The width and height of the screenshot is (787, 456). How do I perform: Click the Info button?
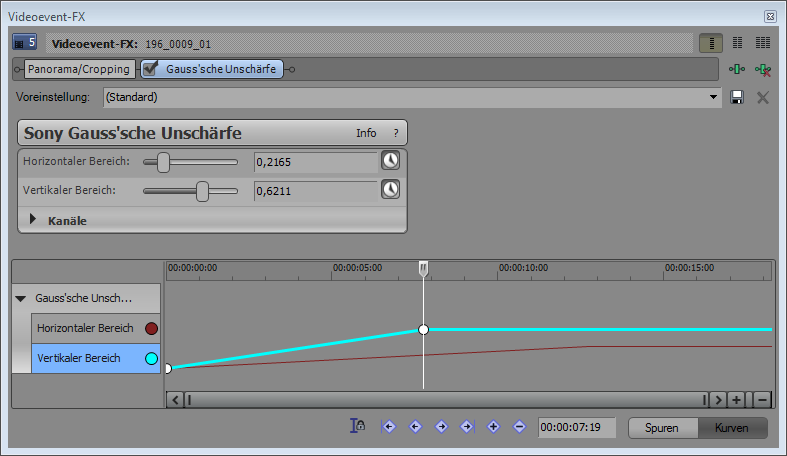pos(366,133)
